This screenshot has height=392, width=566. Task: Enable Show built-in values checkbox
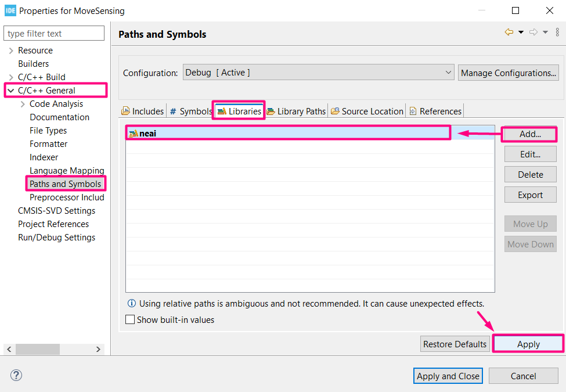(x=130, y=319)
